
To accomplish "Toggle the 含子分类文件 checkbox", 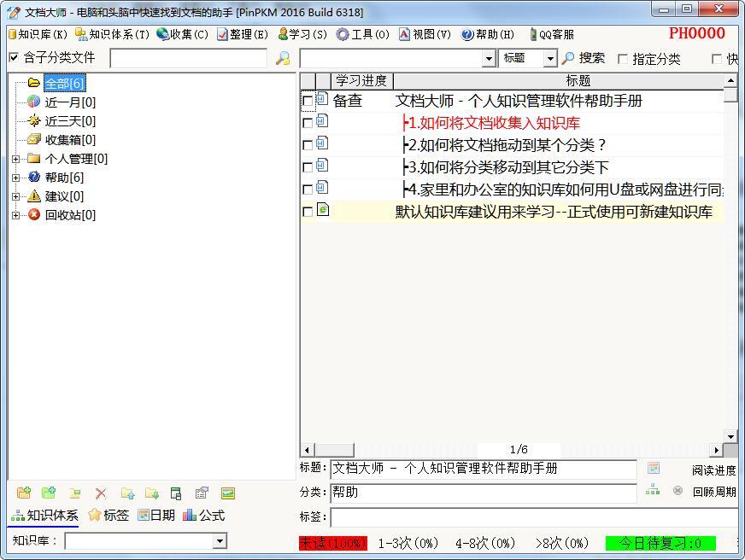I will tap(14, 57).
